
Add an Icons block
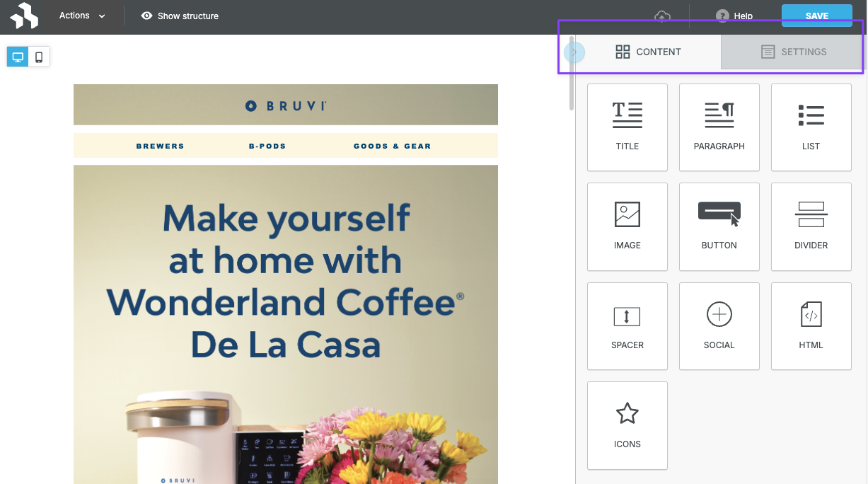[x=627, y=425]
